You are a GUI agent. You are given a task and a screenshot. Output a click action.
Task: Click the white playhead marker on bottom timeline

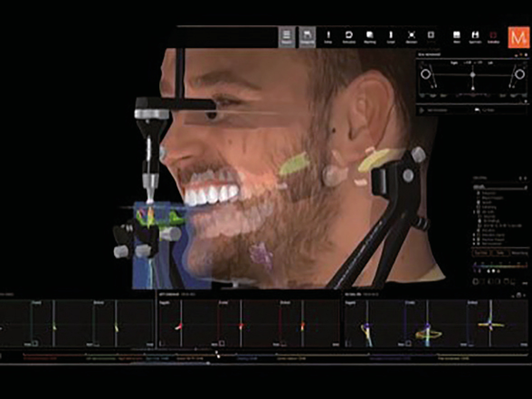pyautogui.click(x=217, y=355)
